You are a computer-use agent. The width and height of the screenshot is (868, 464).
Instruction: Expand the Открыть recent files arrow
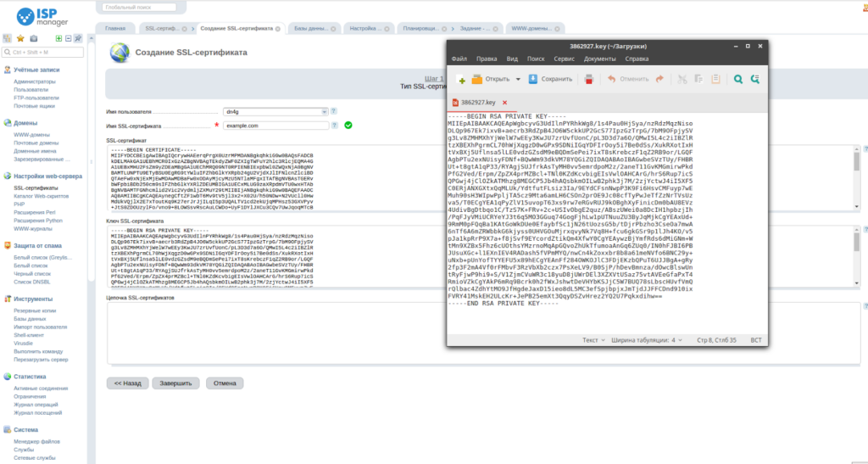[518, 79]
